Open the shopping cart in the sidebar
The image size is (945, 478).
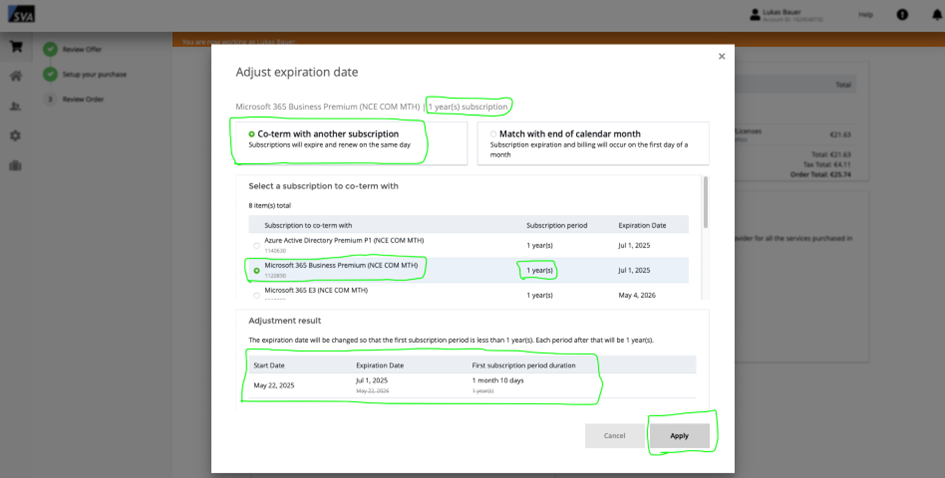tap(15, 46)
